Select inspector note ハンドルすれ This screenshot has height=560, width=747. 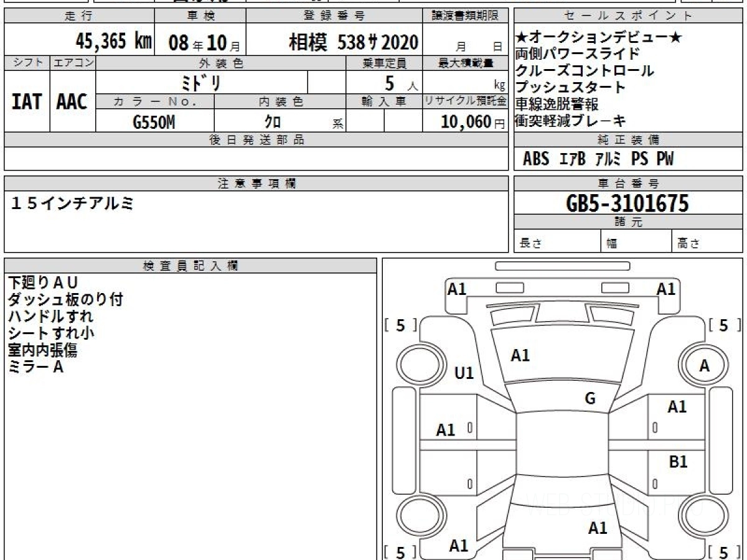click(51, 316)
